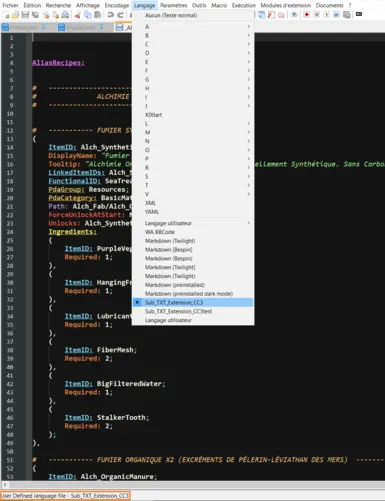Image resolution: width=385 pixels, height=501 pixels.
Task: Select the KIXtart language entry
Action: pyautogui.click(x=193, y=115)
